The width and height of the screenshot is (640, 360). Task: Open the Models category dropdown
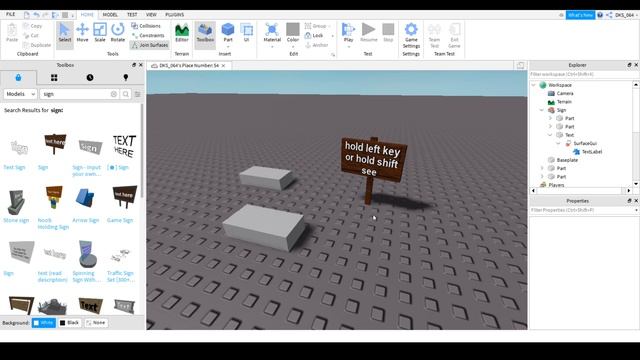(20, 94)
